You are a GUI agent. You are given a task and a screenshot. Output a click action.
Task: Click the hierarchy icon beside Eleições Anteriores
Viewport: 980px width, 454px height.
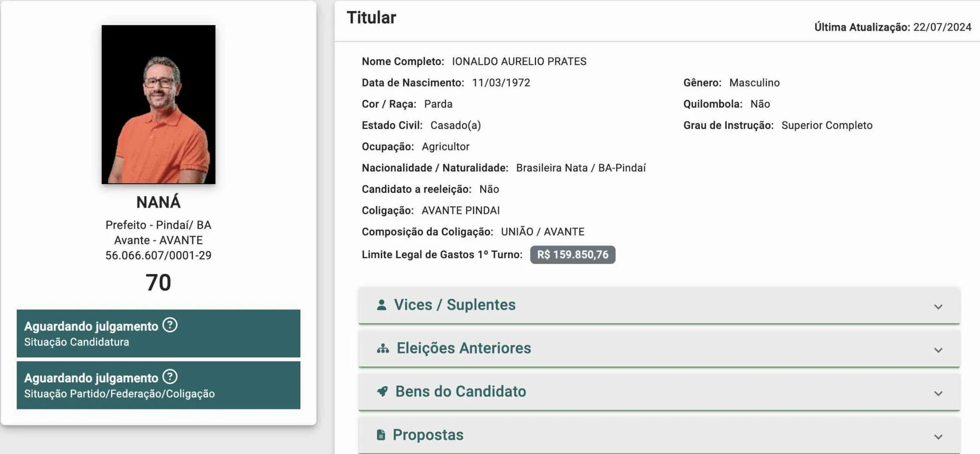click(383, 348)
